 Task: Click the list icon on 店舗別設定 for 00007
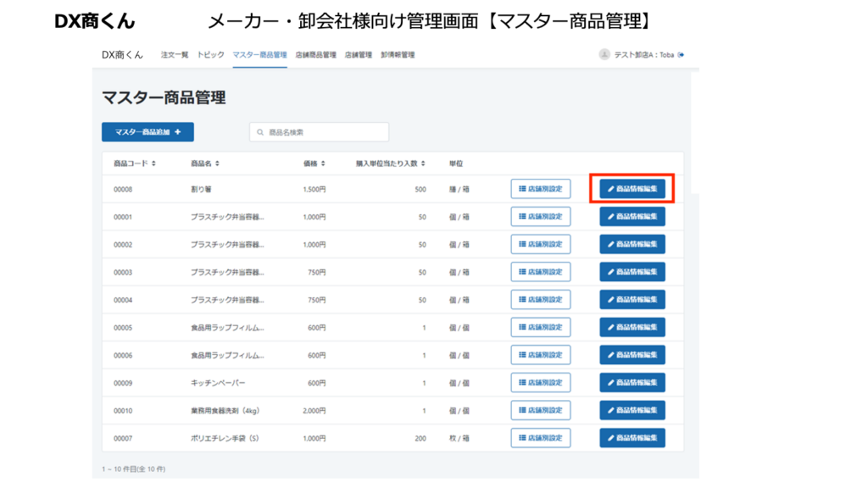522,438
